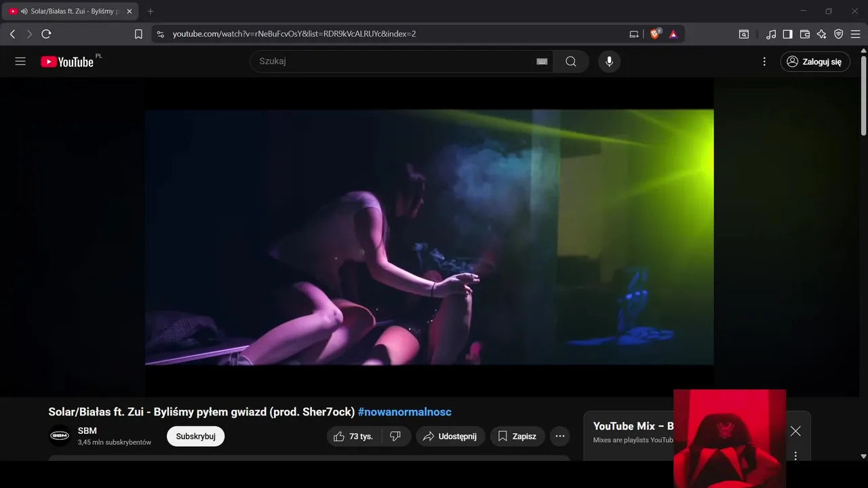The image size is (868, 488).
Task: Open more actions three-dot button under video
Action: 560,436
